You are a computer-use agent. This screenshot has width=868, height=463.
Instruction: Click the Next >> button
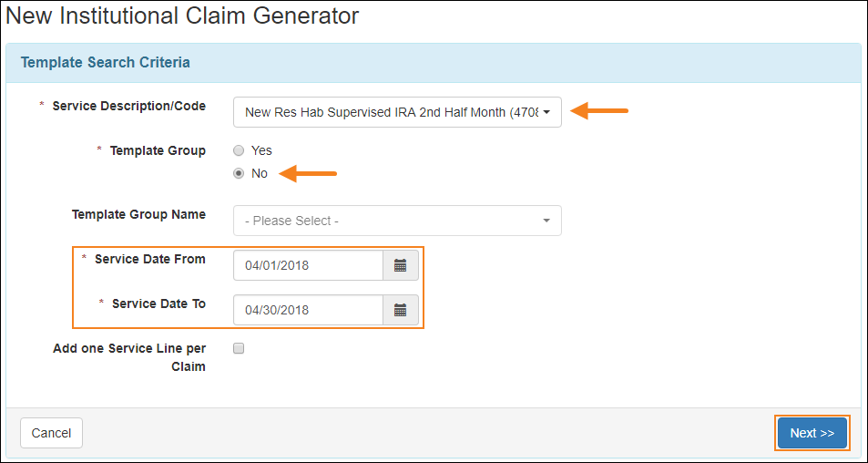click(812, 433)
